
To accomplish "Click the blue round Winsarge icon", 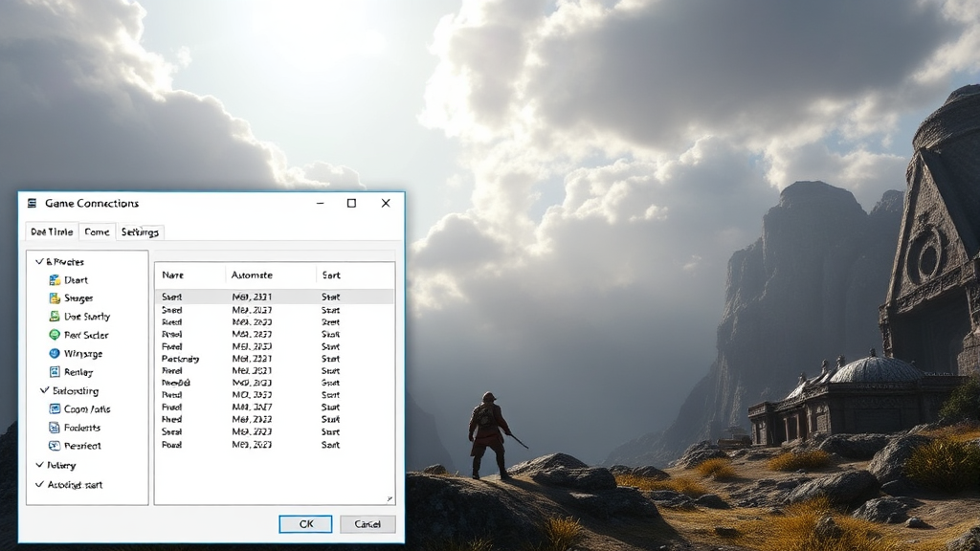I will pos(55,353).
